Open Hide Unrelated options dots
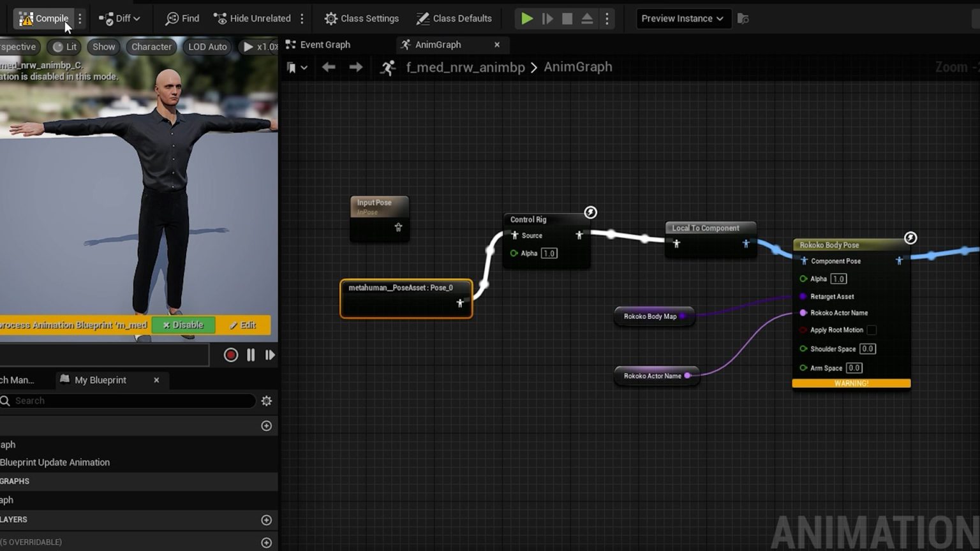Viewport: 980px width, 551px height. coord(302,18)
